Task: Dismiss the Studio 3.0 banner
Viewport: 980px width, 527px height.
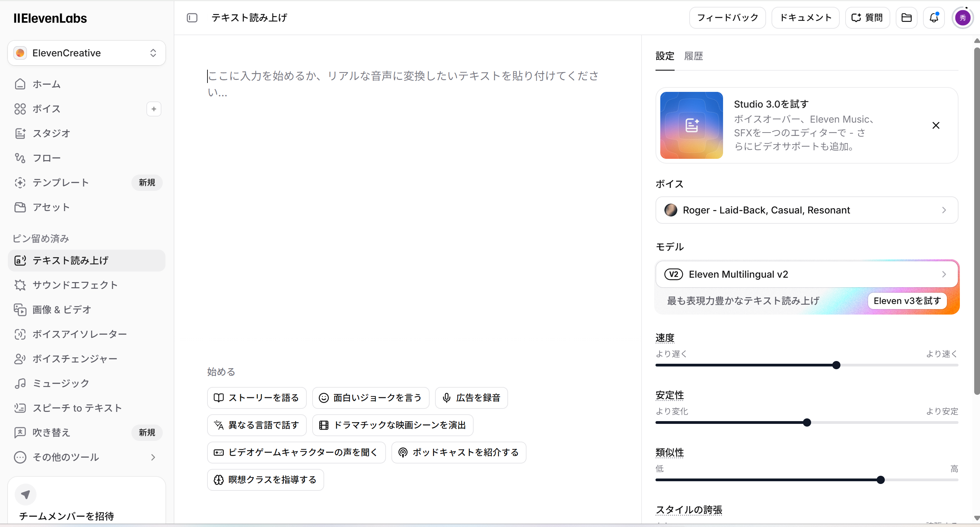Action: [x=936, y=125]
